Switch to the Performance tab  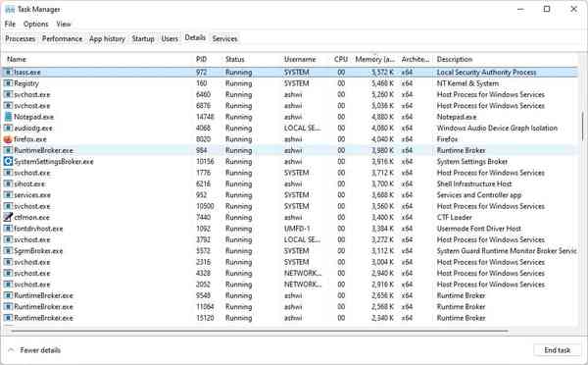[63, 38]
